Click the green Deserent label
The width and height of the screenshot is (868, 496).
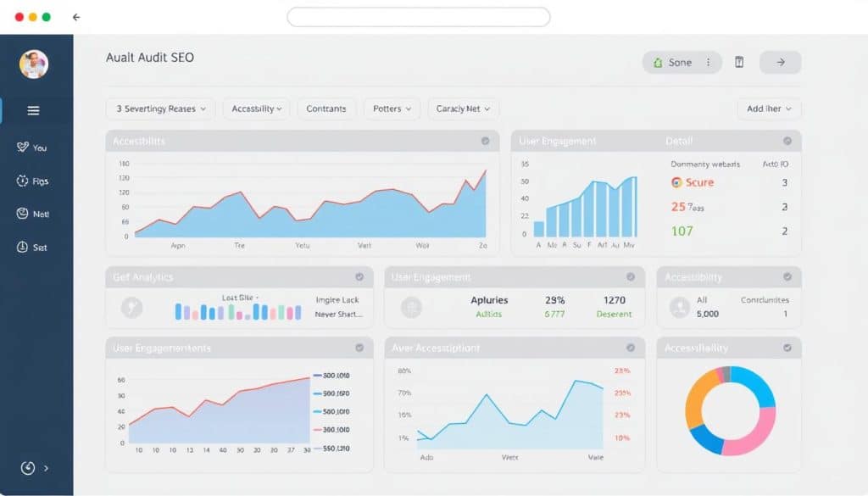click(614, 314)
